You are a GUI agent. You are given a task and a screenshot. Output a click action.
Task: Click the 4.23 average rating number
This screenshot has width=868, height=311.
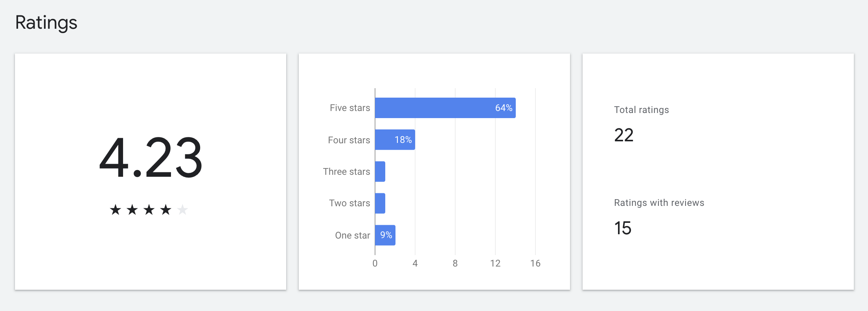151,158
